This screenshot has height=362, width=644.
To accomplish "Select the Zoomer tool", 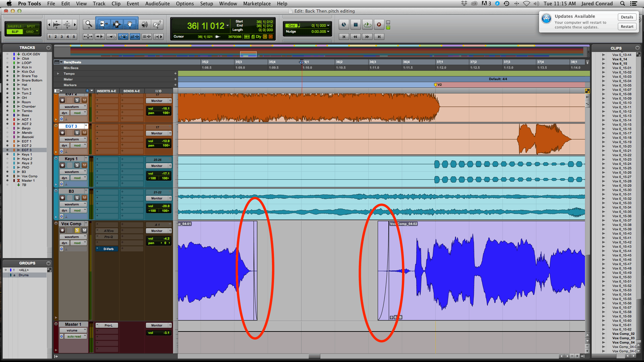I will pyautogui.click(x=89, y=24).
